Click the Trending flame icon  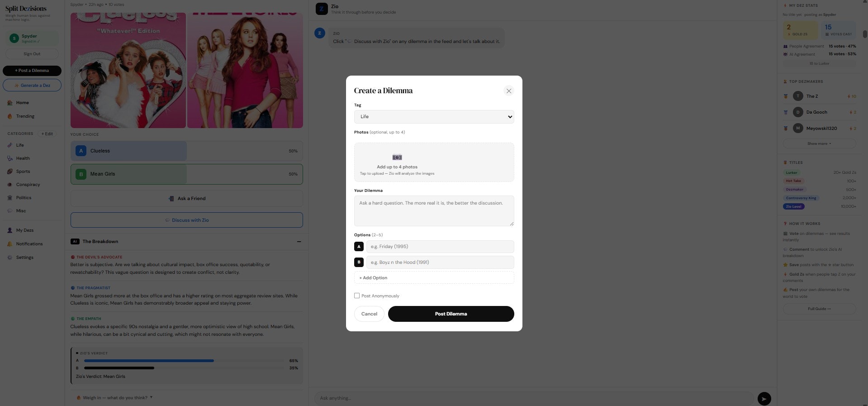click(10, 116)
